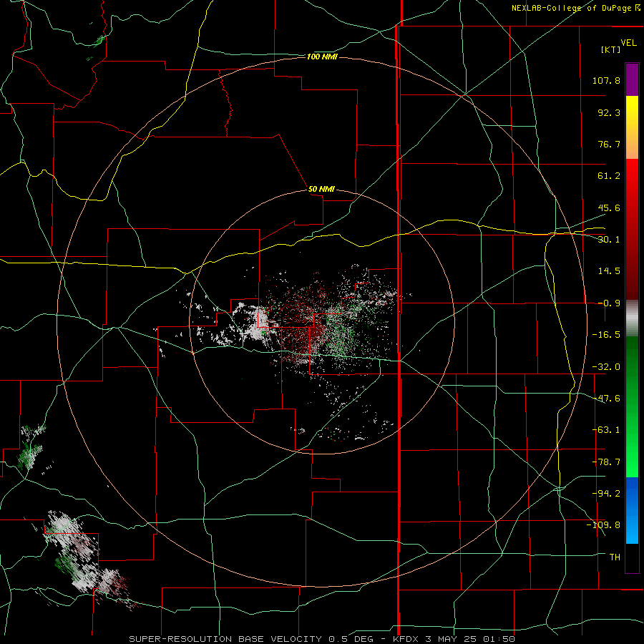This screenshot has width=644, height=644.
Task: Select the -32.0 legend value
Action: coord(606,367)
